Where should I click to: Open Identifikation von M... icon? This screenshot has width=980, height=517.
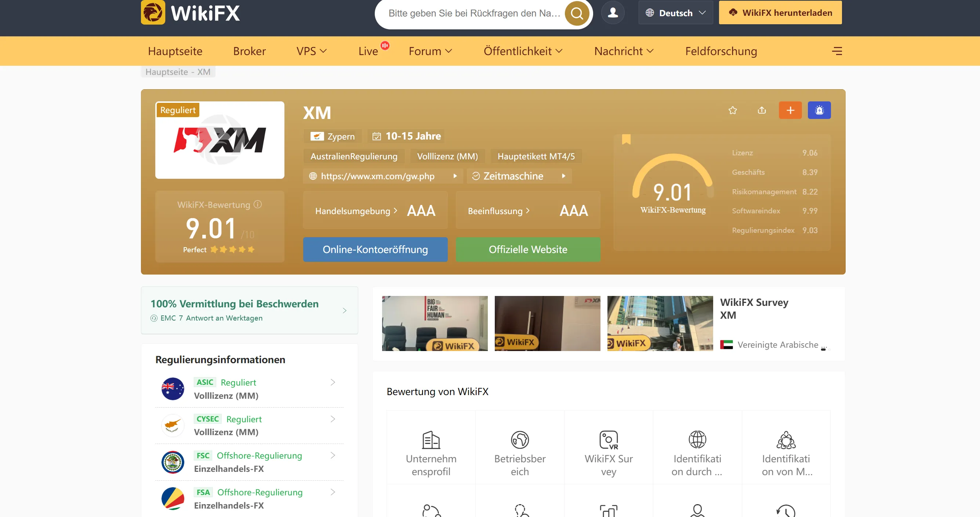point(786,440)
